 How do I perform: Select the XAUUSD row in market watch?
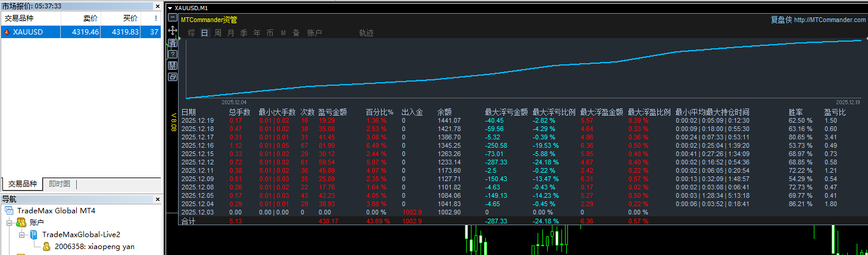81,32
